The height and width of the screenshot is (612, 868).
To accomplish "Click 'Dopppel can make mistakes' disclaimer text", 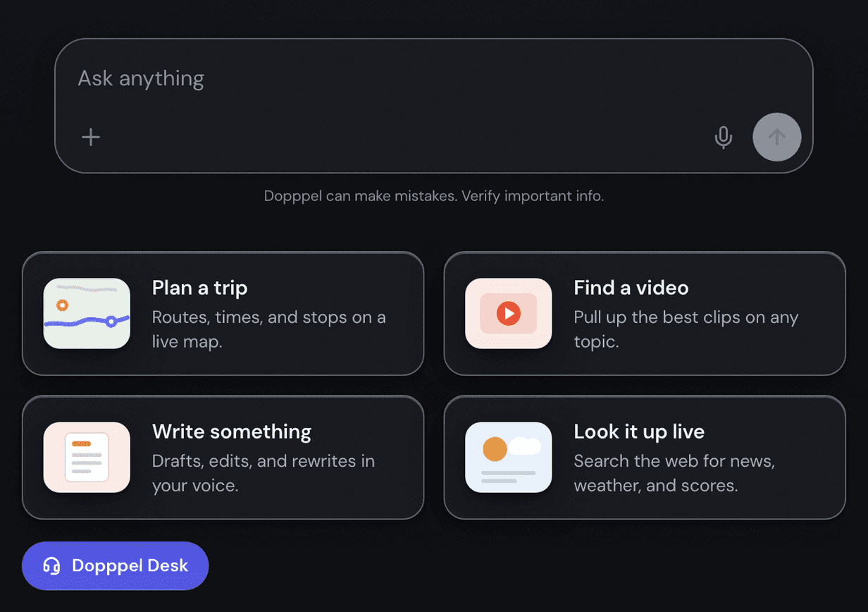I will (434, 196).
